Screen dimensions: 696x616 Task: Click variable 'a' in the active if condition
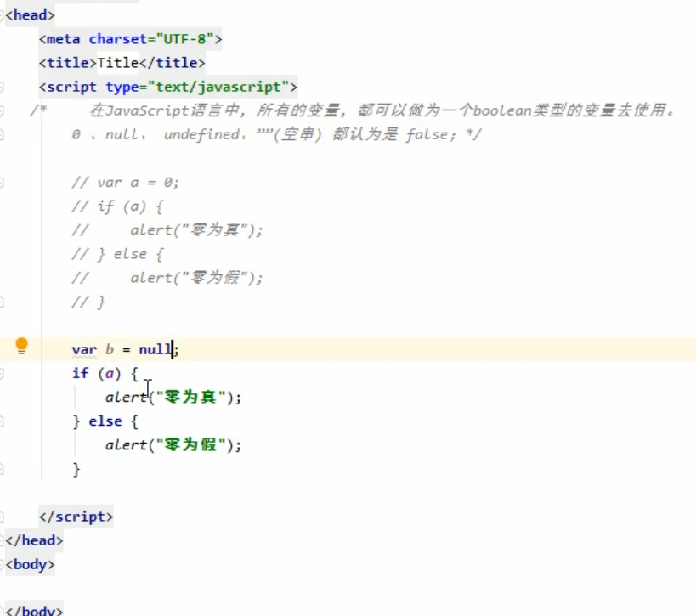point(110,374)
